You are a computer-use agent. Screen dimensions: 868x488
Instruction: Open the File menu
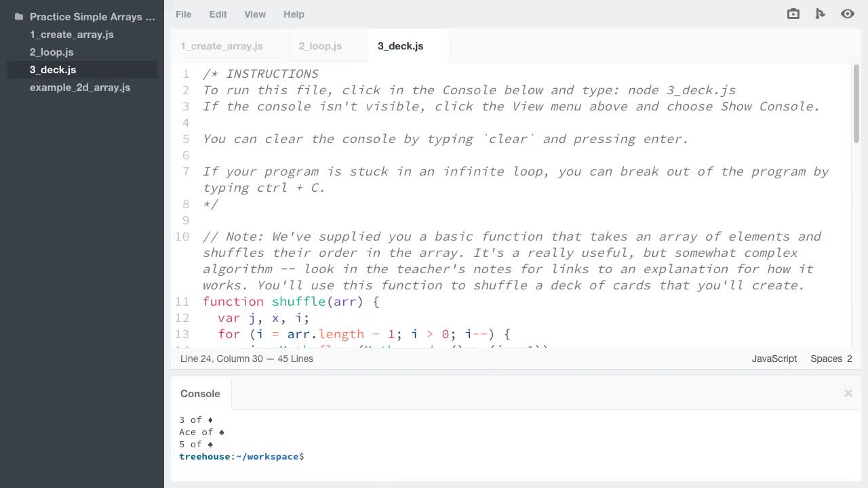[x=183, y=14]
